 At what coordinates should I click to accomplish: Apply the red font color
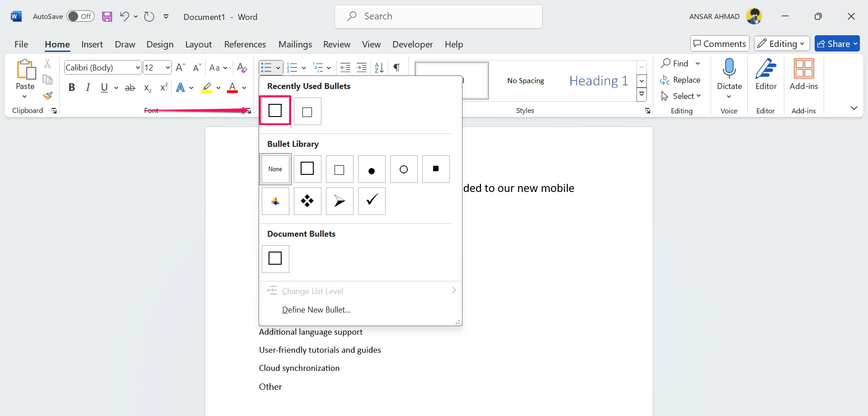[x=232, y=88]
